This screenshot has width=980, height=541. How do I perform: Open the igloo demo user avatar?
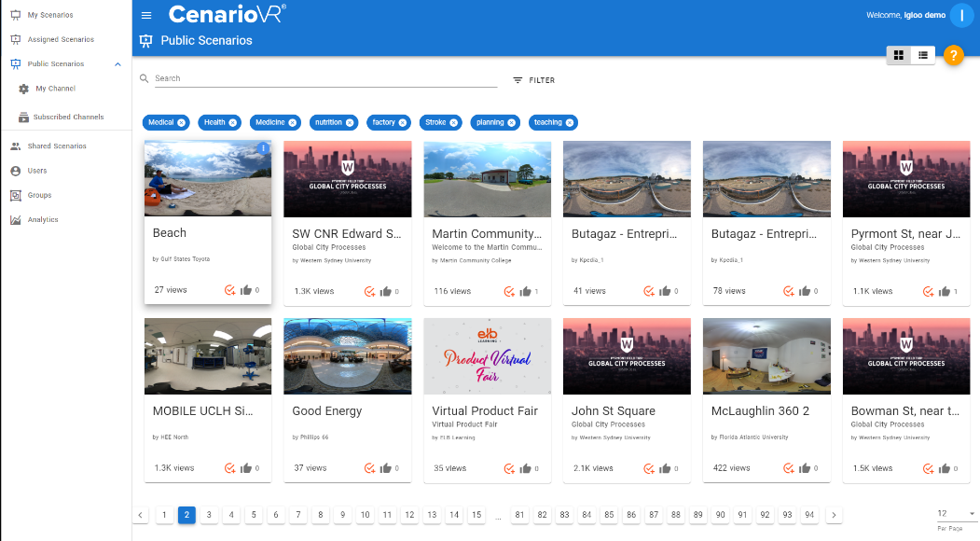point(960,15)
